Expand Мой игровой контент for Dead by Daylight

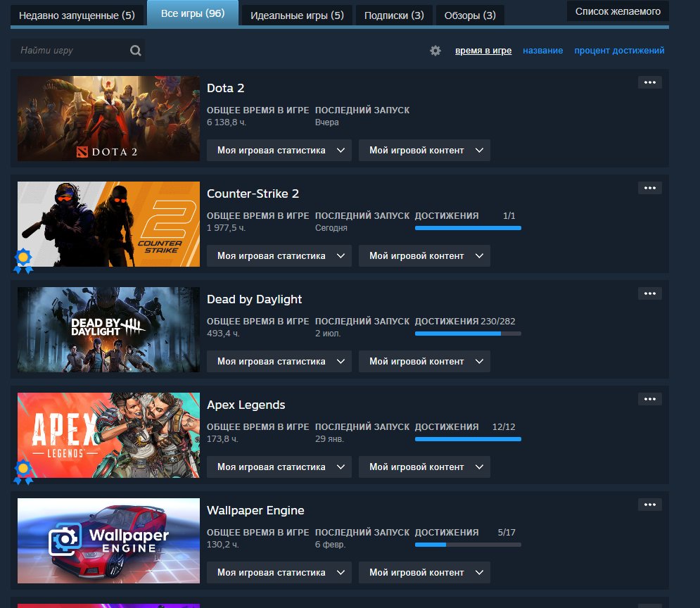click(424, 362)
